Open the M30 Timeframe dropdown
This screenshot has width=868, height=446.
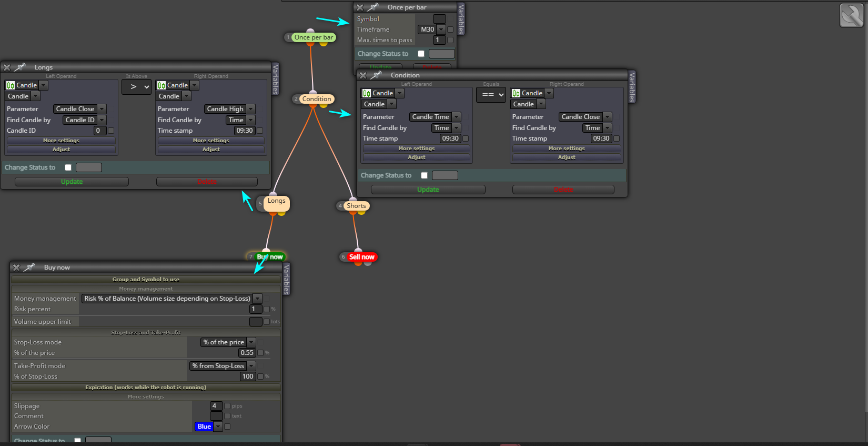click(x=432, y=29)
